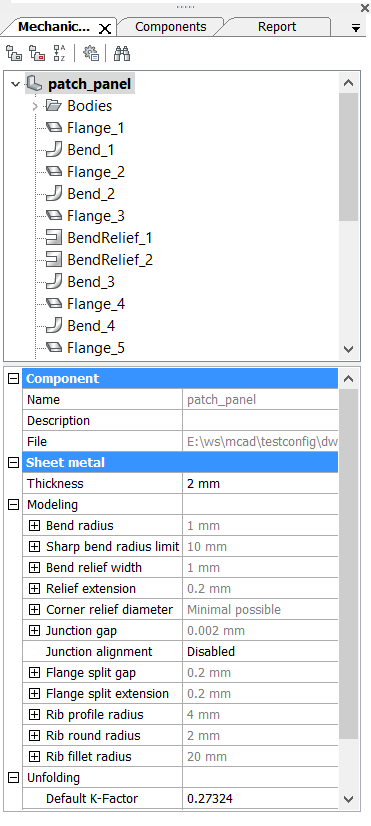Click the first tree grouping toolbar icon
Screen dimensions: 371x826
(x=14, y=53)
